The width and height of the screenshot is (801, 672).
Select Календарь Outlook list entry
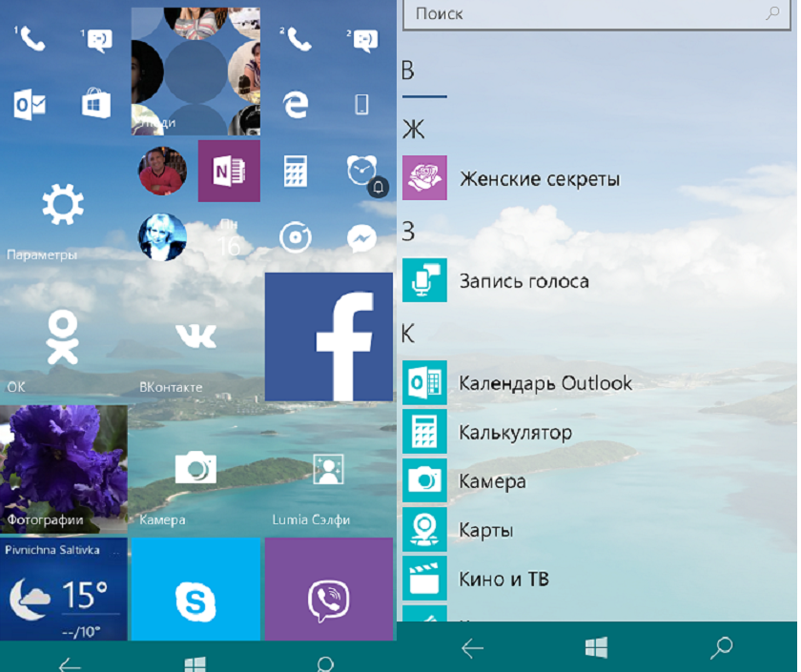point(545,383)
